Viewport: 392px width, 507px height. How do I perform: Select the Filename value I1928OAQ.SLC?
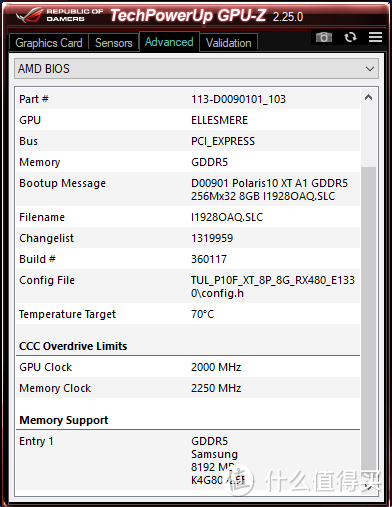click(x=227, y=217)
